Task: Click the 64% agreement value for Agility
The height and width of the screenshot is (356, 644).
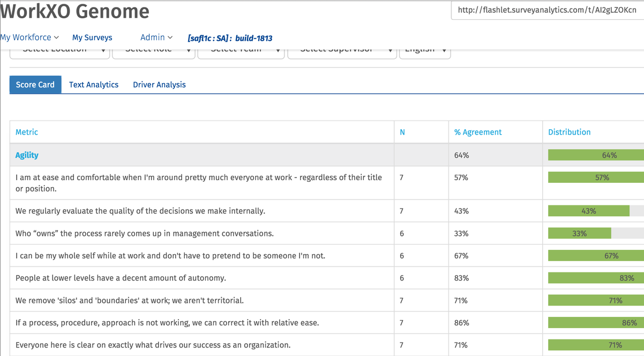Action: pos(461,155)
